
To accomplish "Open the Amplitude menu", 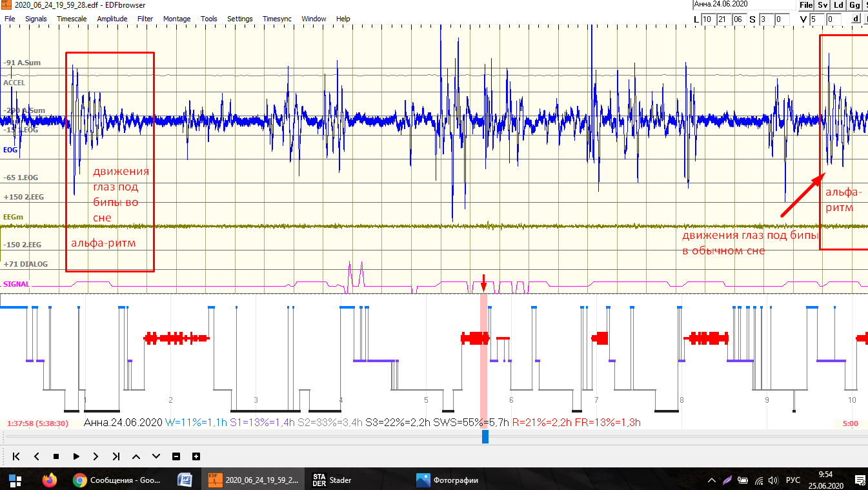I will [x=112, y=19].
